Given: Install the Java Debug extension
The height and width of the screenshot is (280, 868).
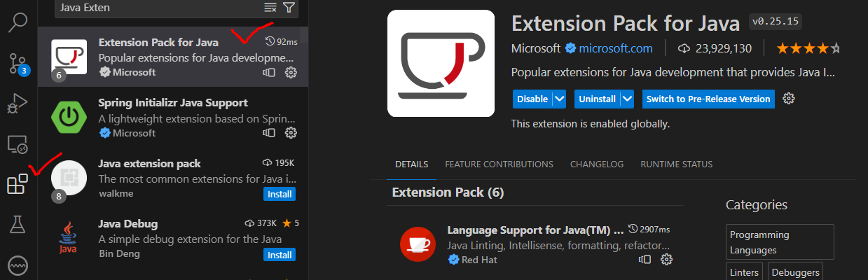Looking at the screenshot, I should (280, 255).
